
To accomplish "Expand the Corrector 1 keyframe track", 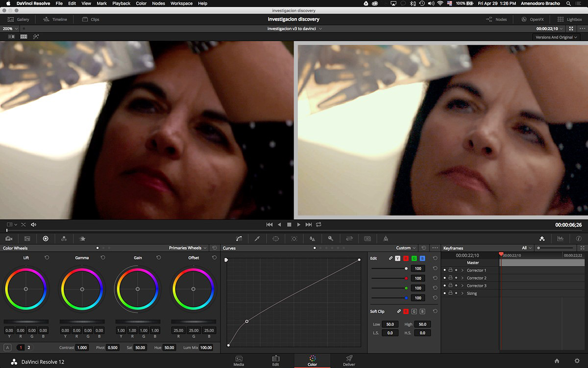I will pos(462,270).
